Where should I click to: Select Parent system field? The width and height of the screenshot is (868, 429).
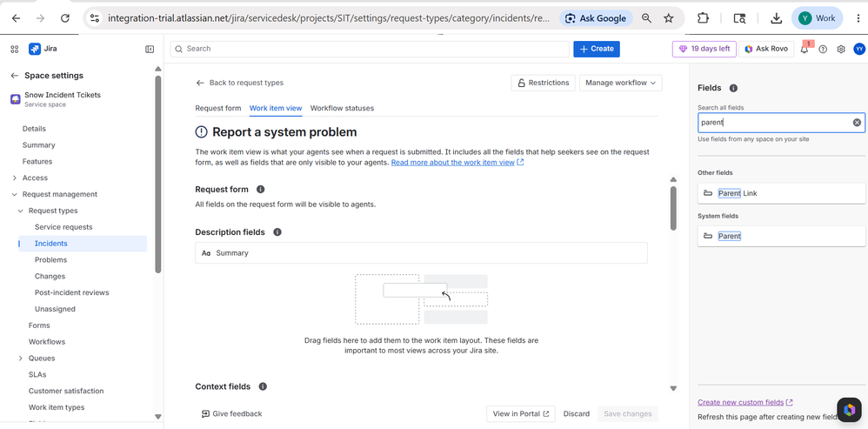tap(781, 236)
